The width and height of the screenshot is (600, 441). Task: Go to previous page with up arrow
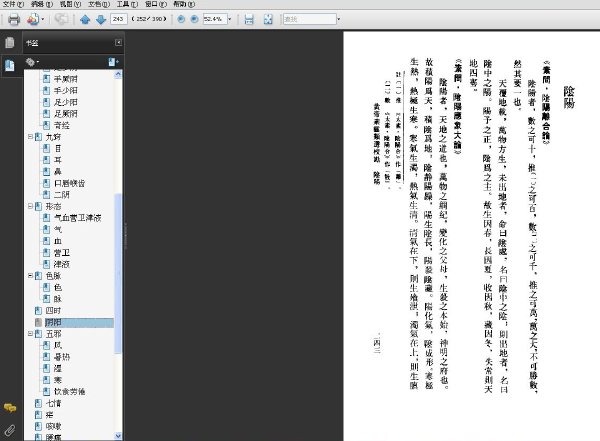click(x=85, y=19)
